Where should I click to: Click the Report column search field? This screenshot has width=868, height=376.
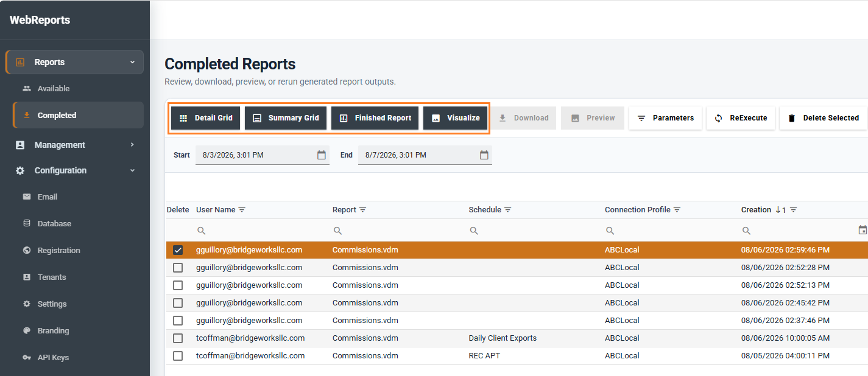[399, 231]
